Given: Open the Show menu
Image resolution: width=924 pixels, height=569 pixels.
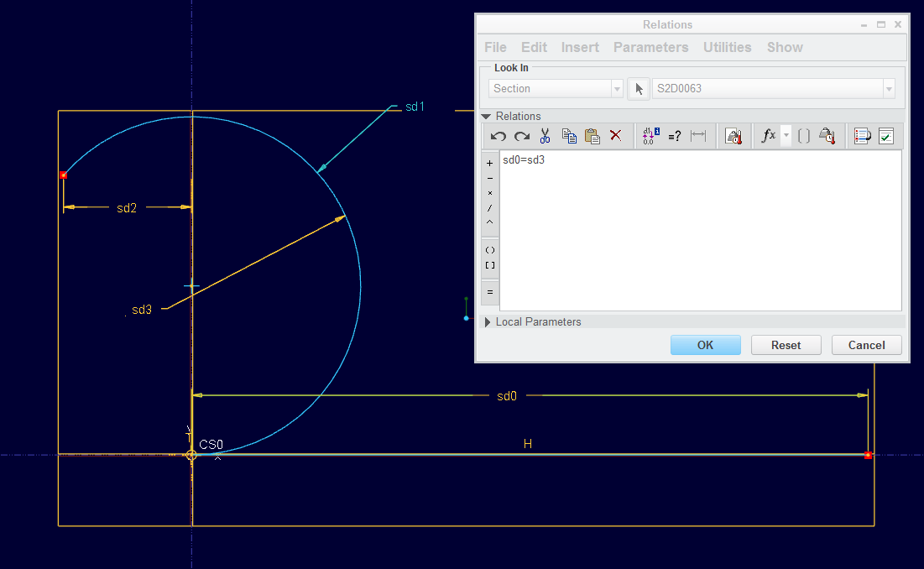Looking at the screenshot, I should pyautogui.click(x=785, y=47).
